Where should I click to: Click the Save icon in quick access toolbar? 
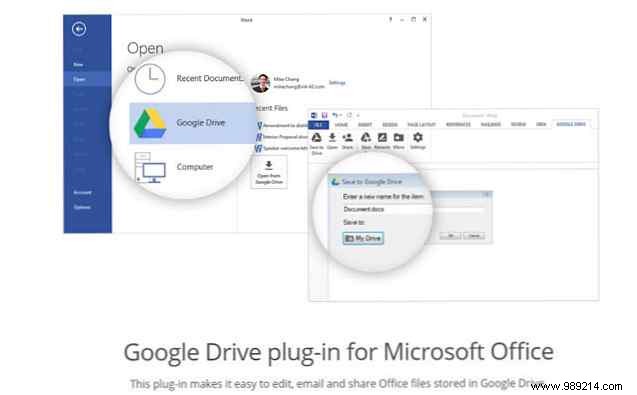pos(324,115)
